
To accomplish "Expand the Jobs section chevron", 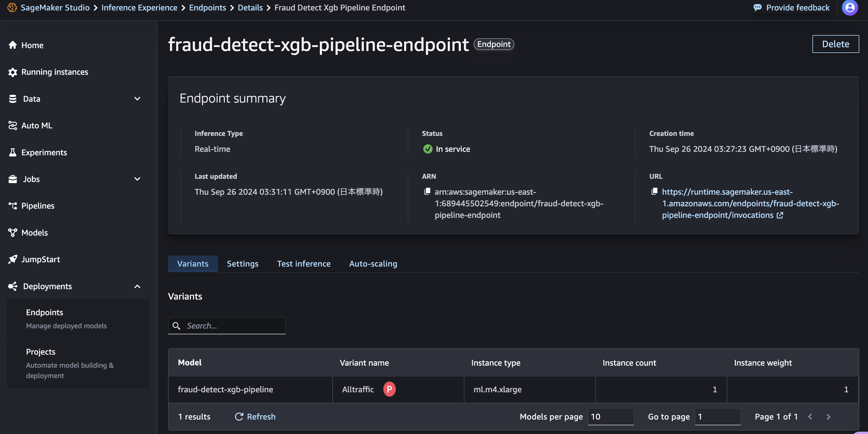I will [x=137, y=179].
